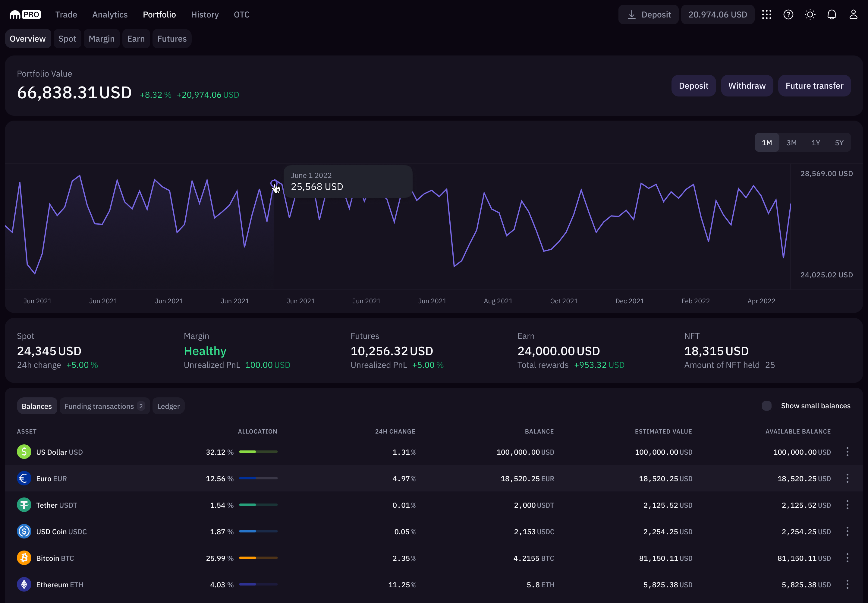
Task: Click the Healthy margin status
Action: coord(205,351)
